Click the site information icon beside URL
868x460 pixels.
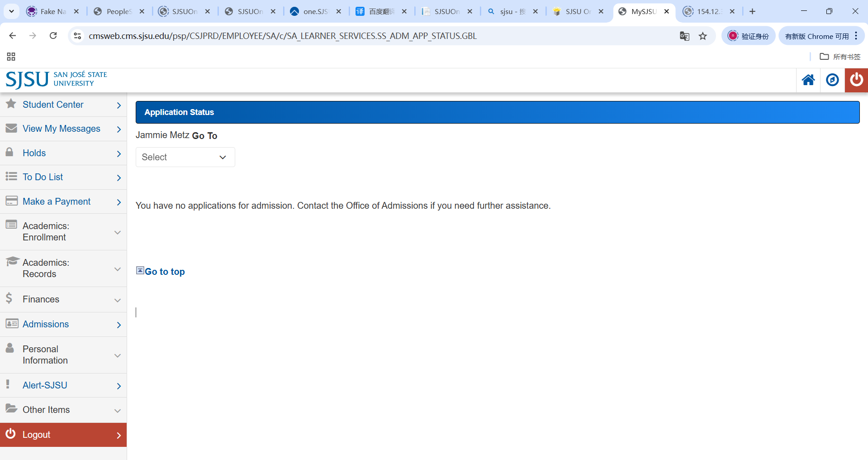pyautogui.click(x=77, y=36)
